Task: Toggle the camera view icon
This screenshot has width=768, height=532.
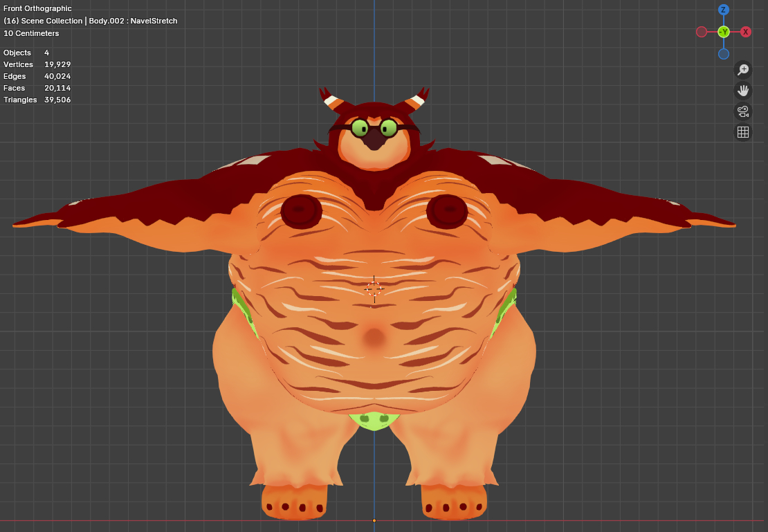Action: [743, 111]
